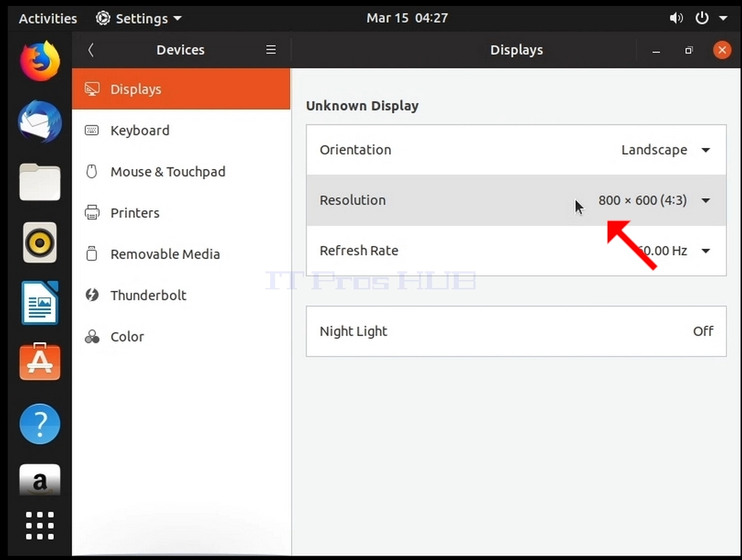Launch Rhythmbox music player from the dock
The height and width of the screenshot is (560, 742).
(40, 242)
